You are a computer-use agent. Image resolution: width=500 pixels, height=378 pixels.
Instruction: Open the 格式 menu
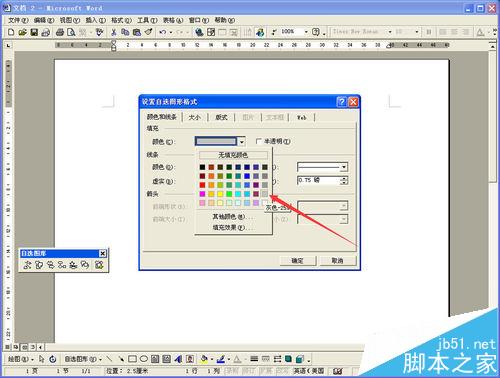coord(121,20)
